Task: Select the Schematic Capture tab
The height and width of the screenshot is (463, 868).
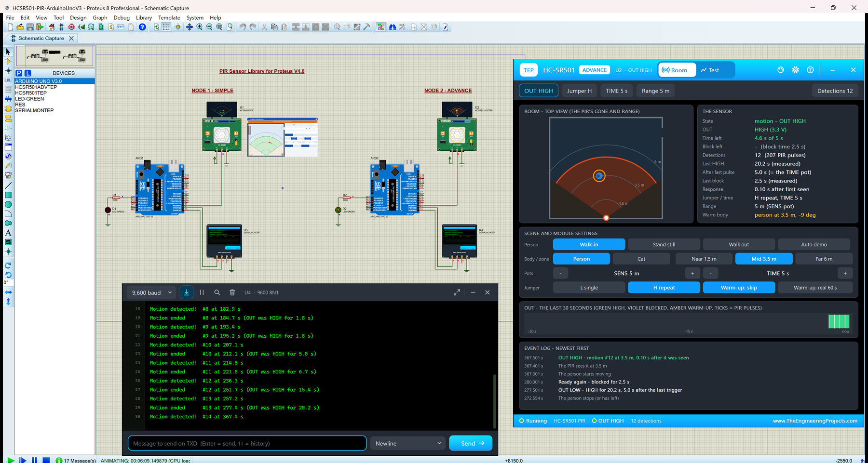Action: click(41, 38)
